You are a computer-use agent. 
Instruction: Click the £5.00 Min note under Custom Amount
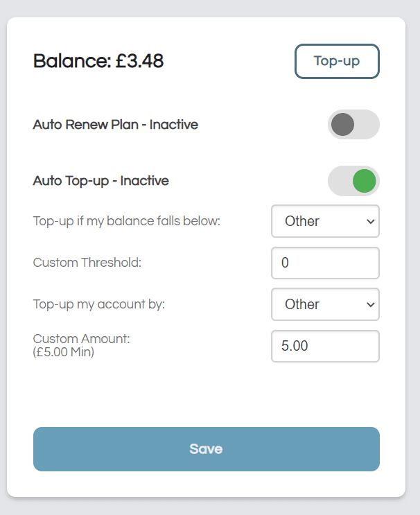coord(63,352)
